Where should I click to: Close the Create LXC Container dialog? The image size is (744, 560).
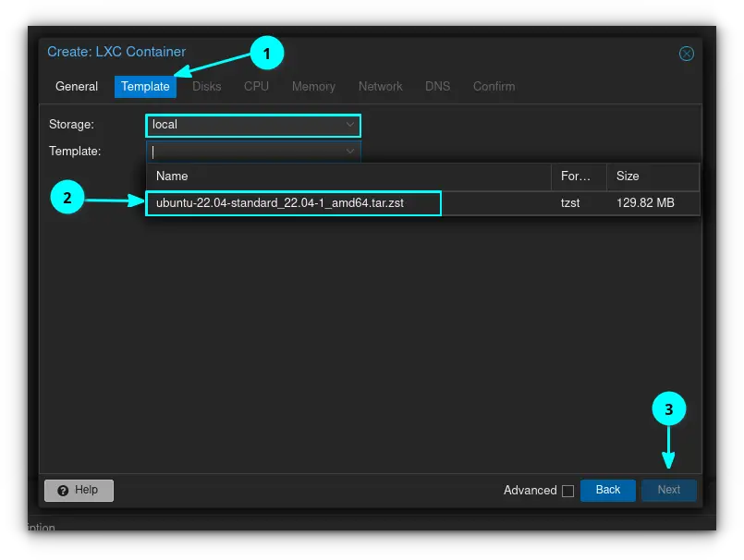(x=686, y=54)
